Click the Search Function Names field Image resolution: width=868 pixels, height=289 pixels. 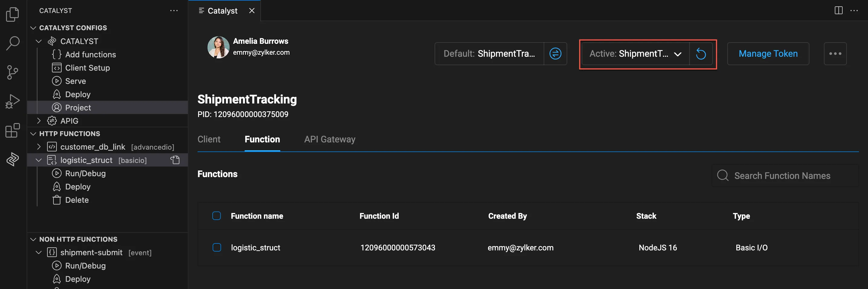[x=785, y=176]
